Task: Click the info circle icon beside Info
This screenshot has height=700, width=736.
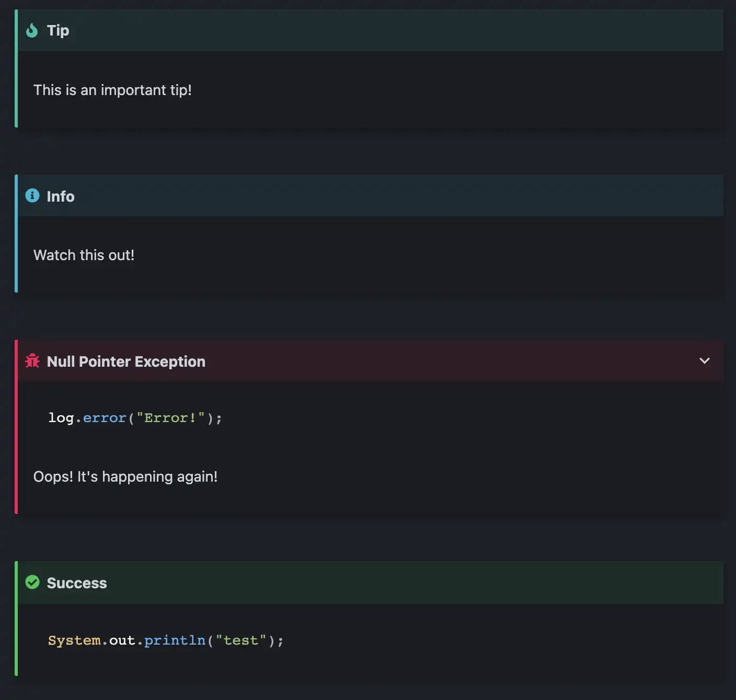Action: [x=32, y=195]
